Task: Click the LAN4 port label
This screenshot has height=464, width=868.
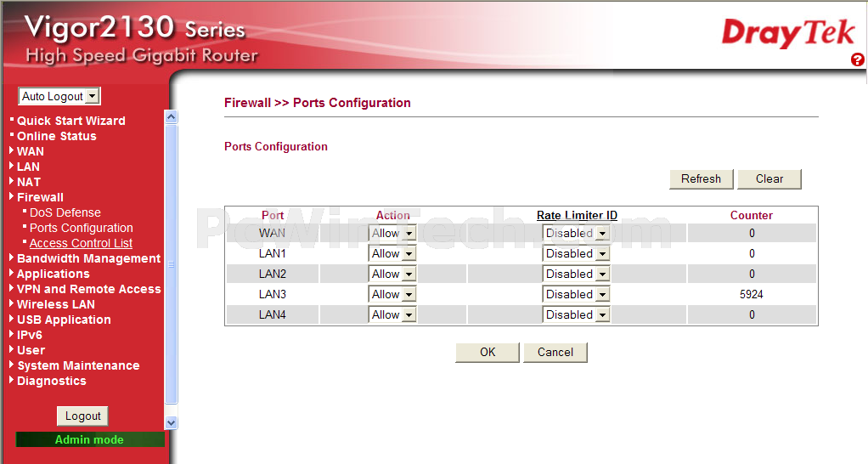Action: point(273,315)
